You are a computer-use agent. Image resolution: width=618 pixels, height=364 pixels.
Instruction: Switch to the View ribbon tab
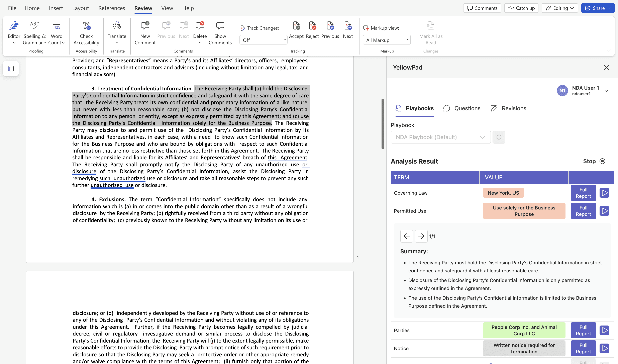coord(167,8)
